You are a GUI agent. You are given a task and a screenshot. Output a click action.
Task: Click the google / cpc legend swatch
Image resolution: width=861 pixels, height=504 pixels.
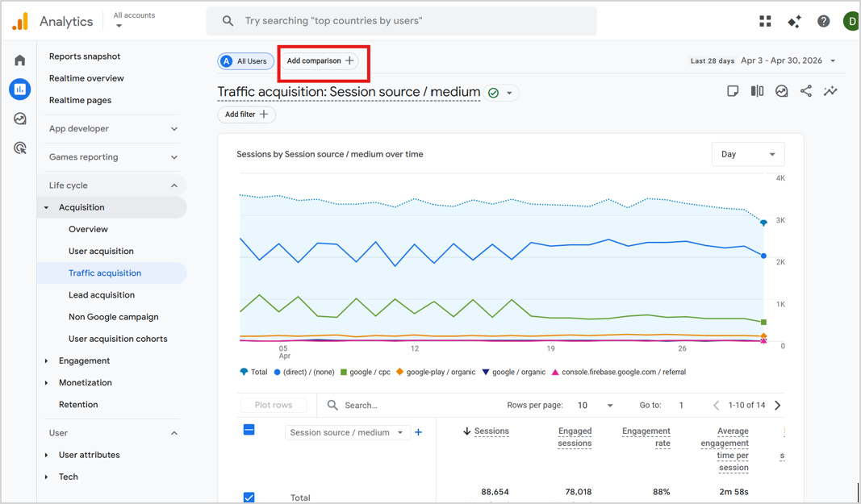coord(344,373)
